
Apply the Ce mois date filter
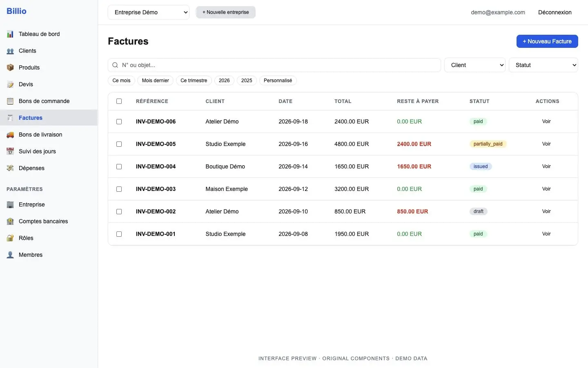pyautogui.click(x=121, y=81)
